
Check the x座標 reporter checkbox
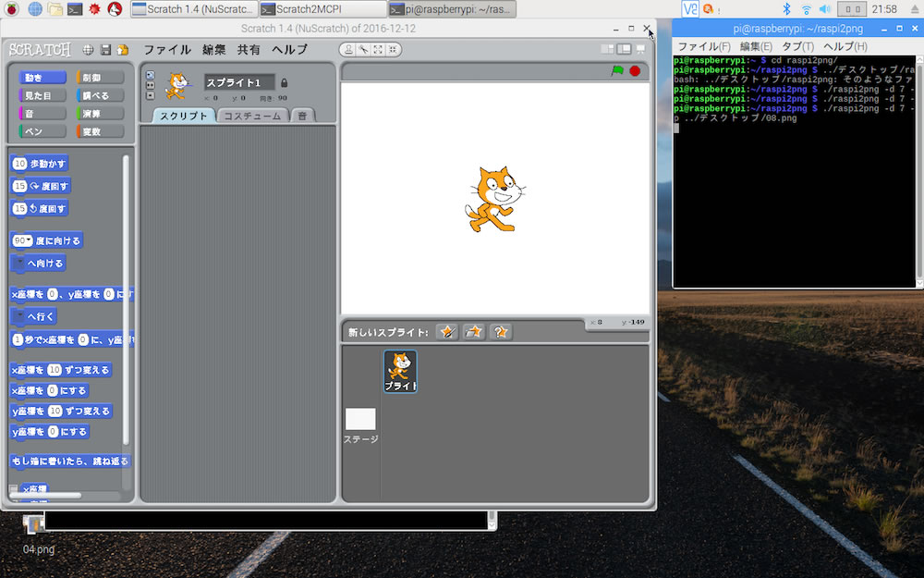tap(14, 489)
